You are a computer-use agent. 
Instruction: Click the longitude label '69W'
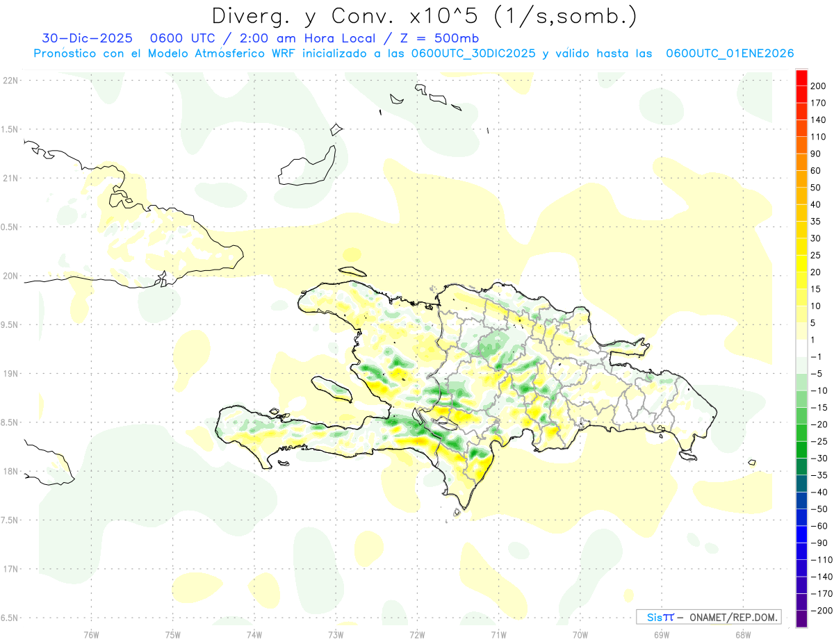pyautogui.click(x=662, y=634)
